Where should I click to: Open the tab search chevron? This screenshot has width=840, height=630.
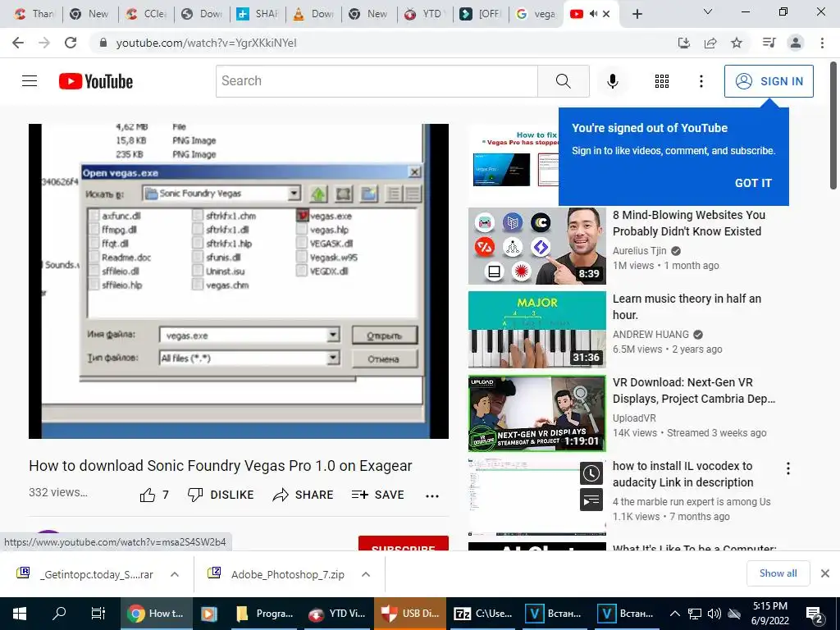pos(707,11)
